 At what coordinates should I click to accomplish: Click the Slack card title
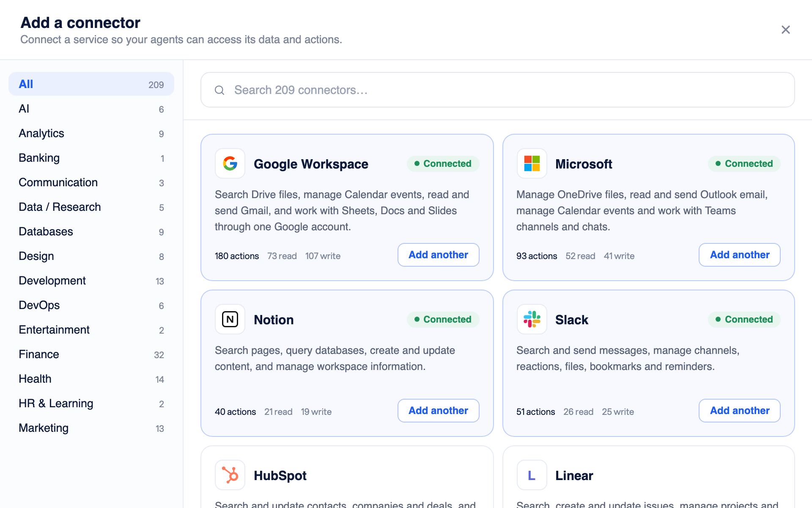[572, 320]
